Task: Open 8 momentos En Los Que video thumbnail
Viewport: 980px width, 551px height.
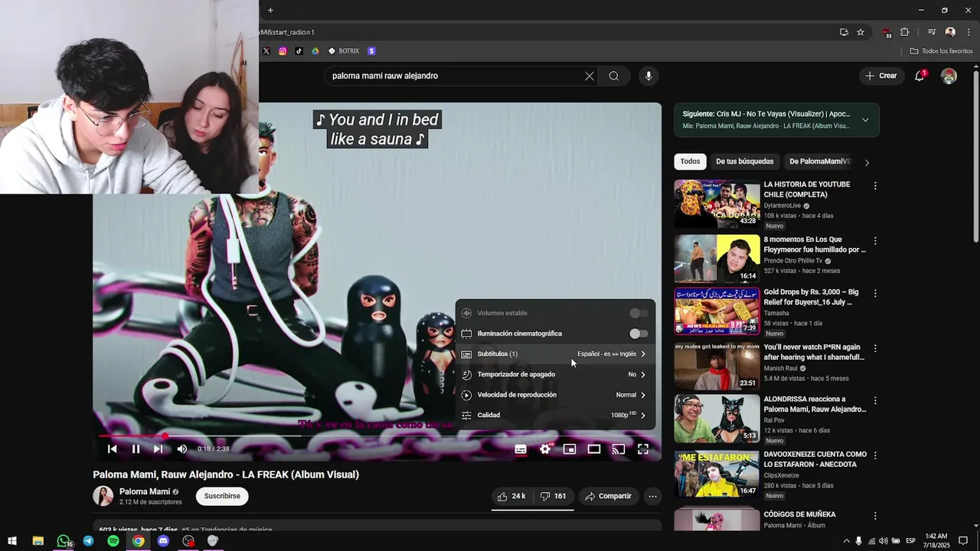Action: pyautogui.click(x=717, y=259)
